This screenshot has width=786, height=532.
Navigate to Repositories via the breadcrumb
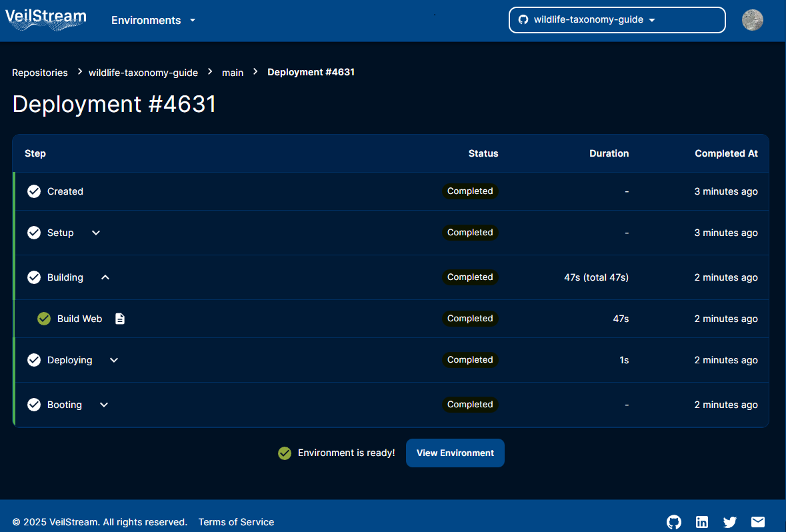[x=39, y=72]
